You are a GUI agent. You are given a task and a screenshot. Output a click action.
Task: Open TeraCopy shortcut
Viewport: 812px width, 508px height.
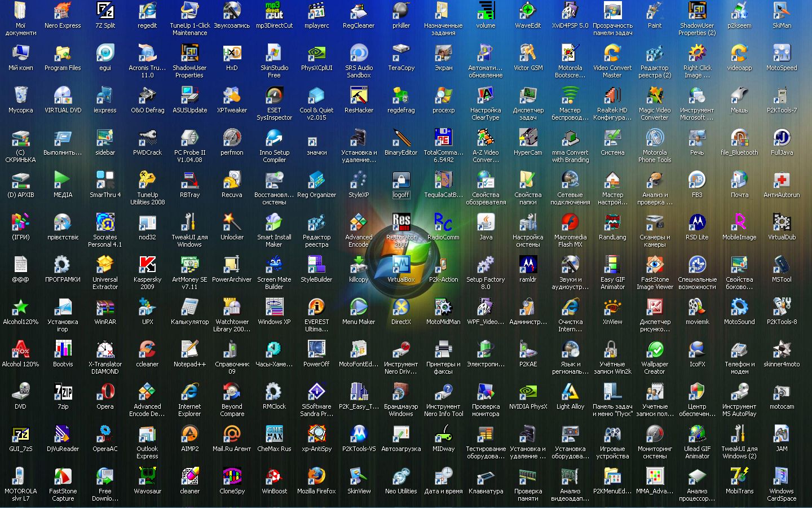pyautogui.click(x=401, y=52)
